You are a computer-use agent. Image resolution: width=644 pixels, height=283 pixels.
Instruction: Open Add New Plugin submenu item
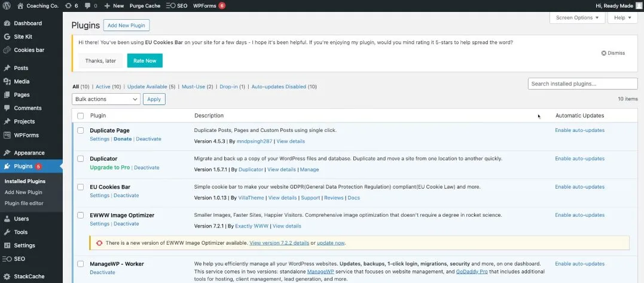(23, 192)
